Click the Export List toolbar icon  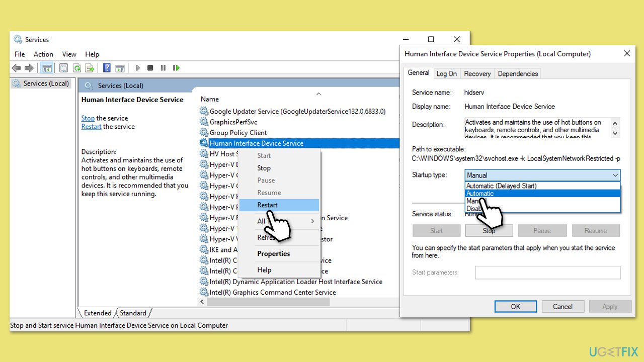(x=90, y=68)
